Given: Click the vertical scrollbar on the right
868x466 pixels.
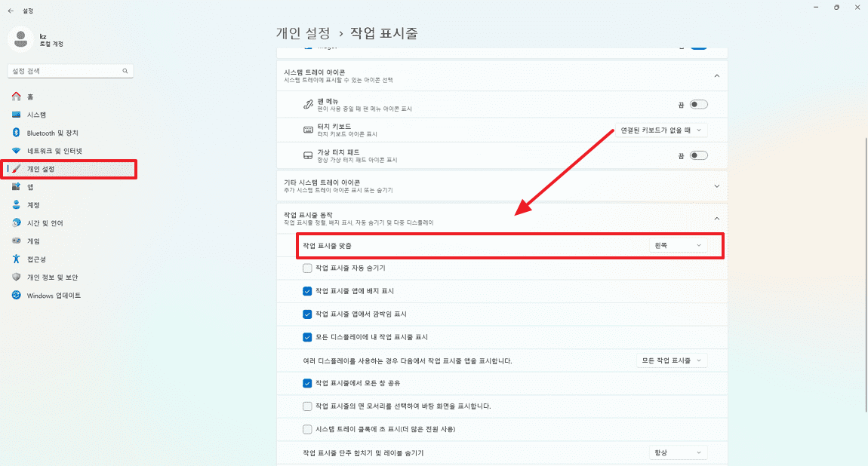Looking at the screenshot, I should point(865,274).
